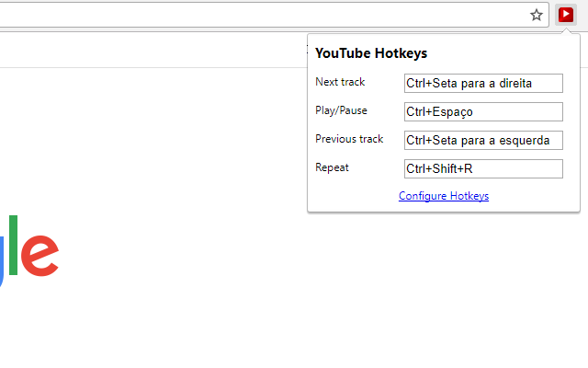Click the "Play/Pause" label
Viewport: 588px width, 368px height.
coord(341,110)
